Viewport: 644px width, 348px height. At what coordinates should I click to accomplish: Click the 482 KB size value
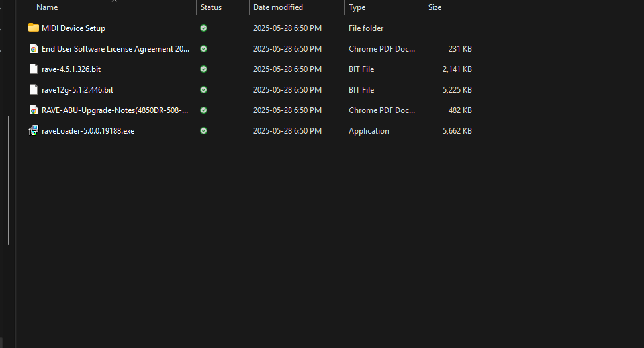click(x=460, y=110)
